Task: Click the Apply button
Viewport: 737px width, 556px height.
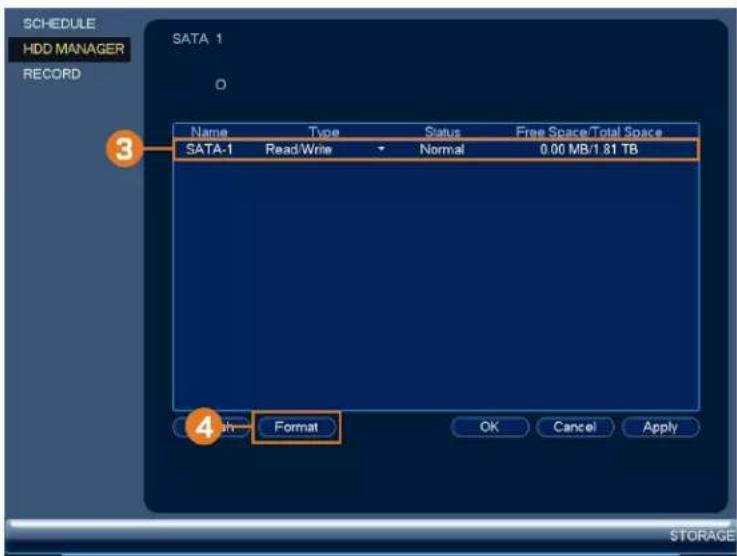Action: 660,427
